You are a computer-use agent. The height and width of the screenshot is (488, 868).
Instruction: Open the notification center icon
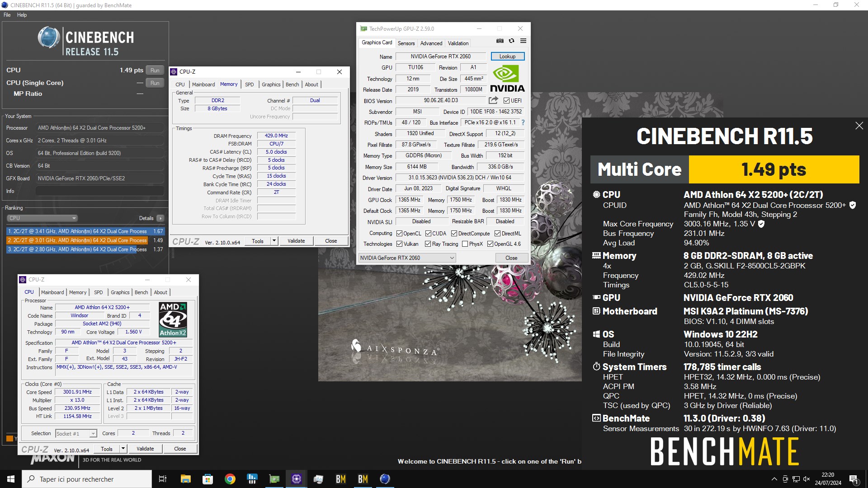coord(854,479)
